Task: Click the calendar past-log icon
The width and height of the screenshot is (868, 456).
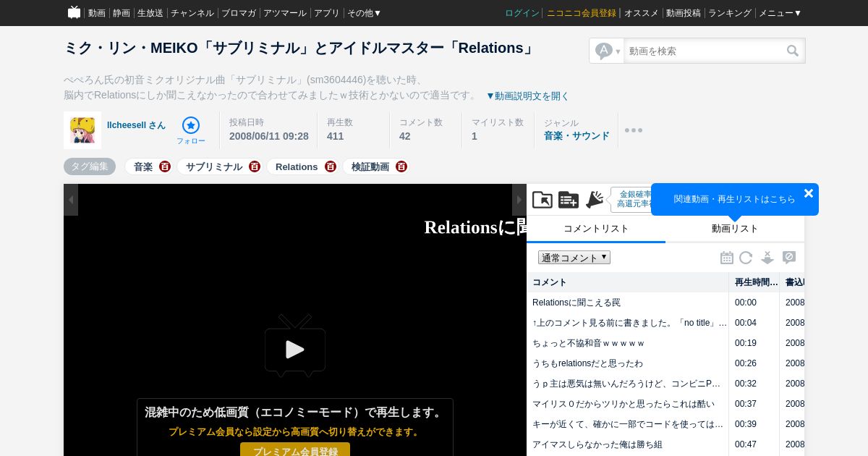Action: (x=727, y=258)
